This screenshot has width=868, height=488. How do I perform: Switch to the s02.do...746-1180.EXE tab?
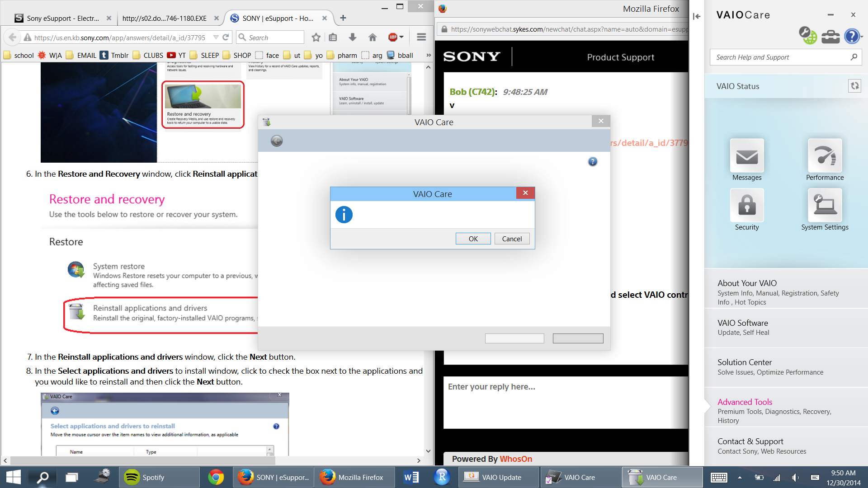(164, 18)
